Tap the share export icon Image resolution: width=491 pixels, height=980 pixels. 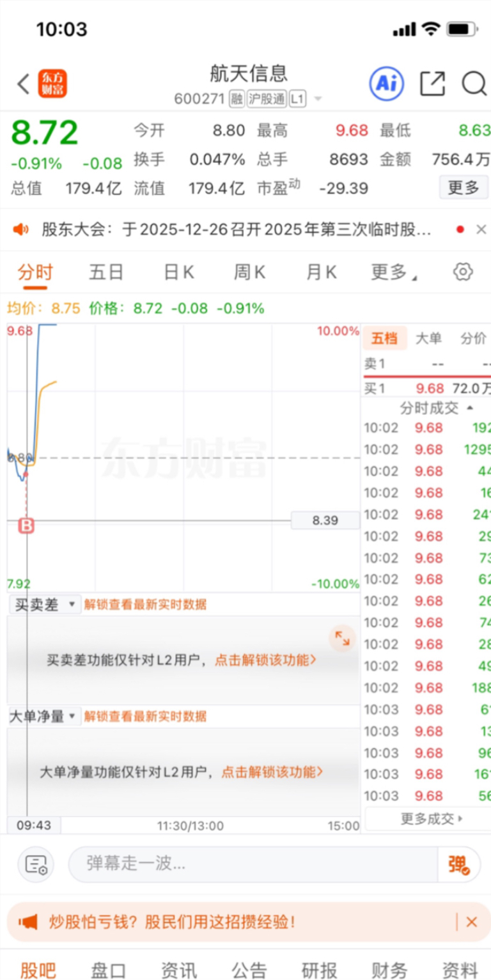click(x=432, y=84)
